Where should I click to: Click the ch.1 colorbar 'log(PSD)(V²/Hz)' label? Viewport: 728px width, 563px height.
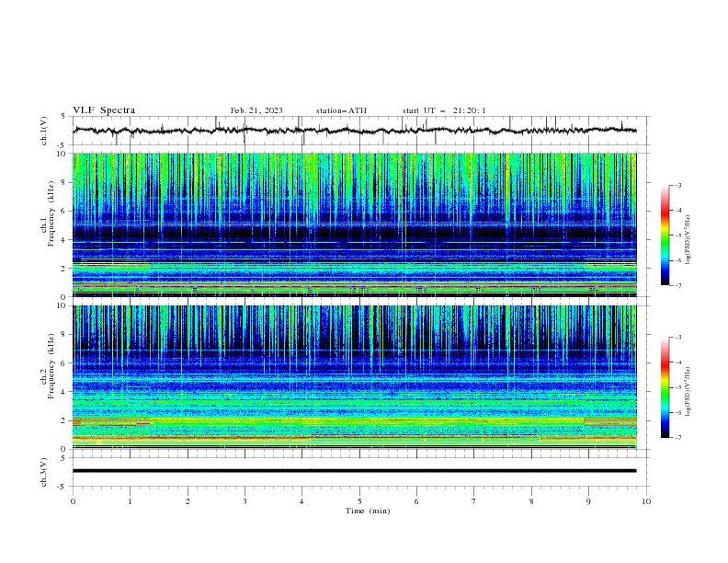click(688, 240)
